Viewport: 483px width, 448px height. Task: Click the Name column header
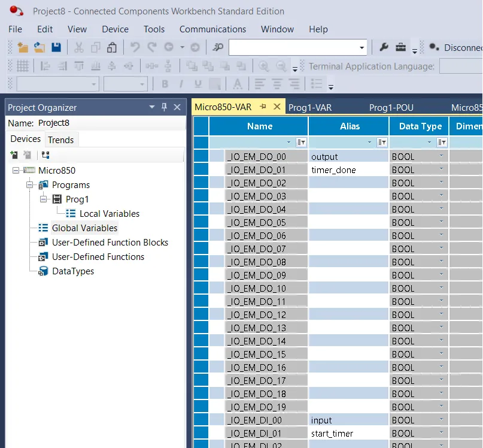(x=259, y=126)
